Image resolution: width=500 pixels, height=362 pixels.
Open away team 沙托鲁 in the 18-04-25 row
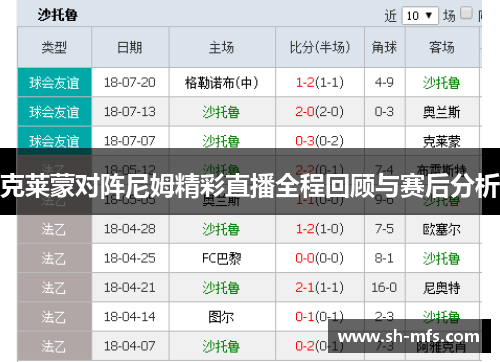442,259
